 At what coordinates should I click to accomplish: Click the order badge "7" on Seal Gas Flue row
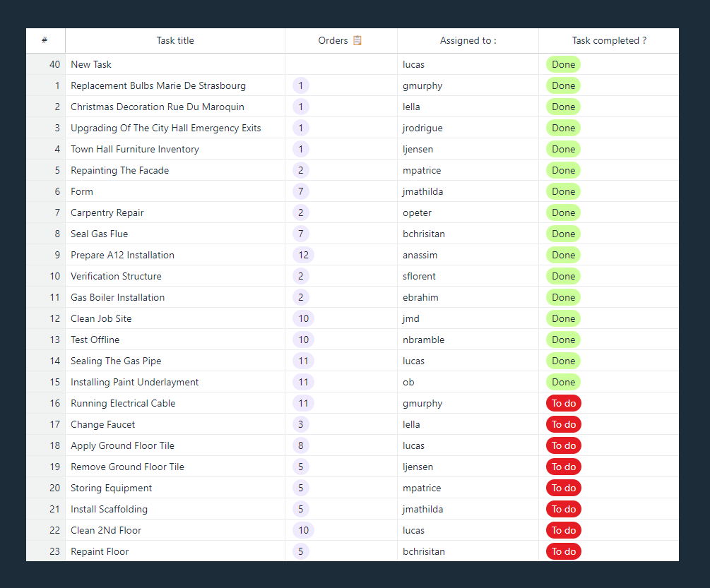(x=300, y=234)
